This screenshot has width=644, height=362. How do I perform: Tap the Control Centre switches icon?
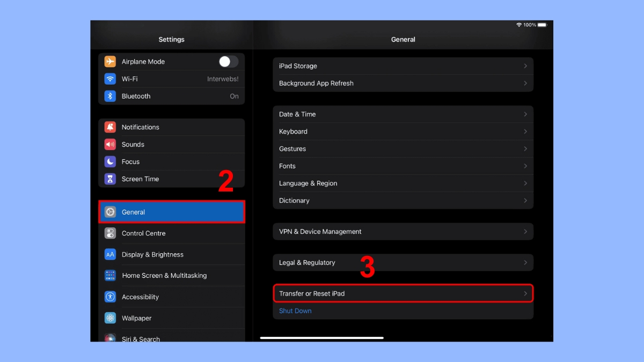click(x=110, y=233)
